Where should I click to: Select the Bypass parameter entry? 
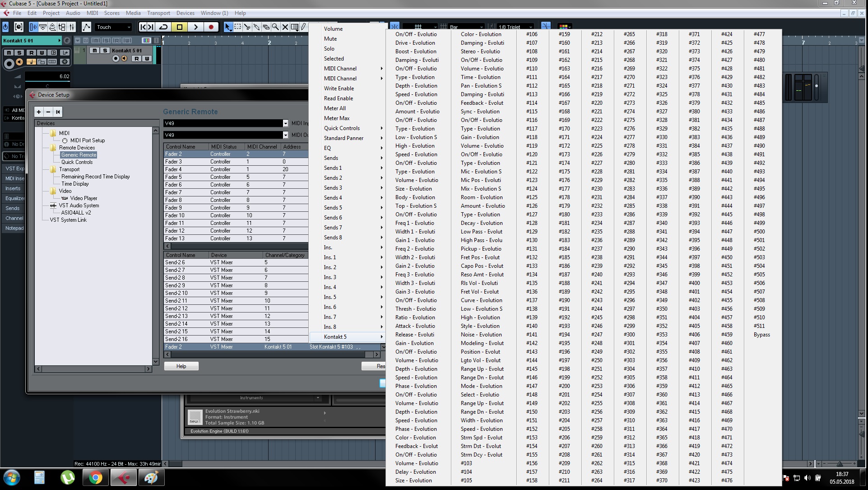click(x=761, y=335)
